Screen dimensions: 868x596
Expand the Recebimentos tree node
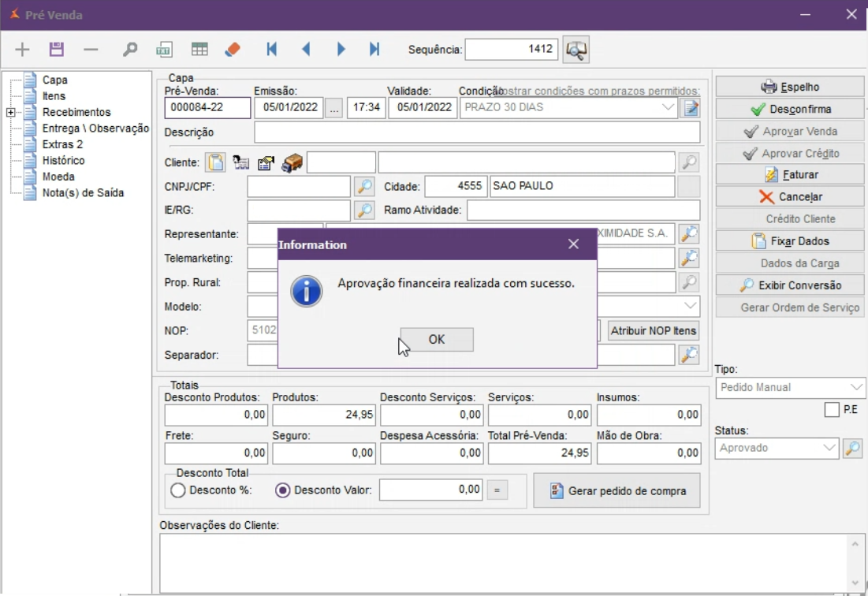tap(11, 113)
